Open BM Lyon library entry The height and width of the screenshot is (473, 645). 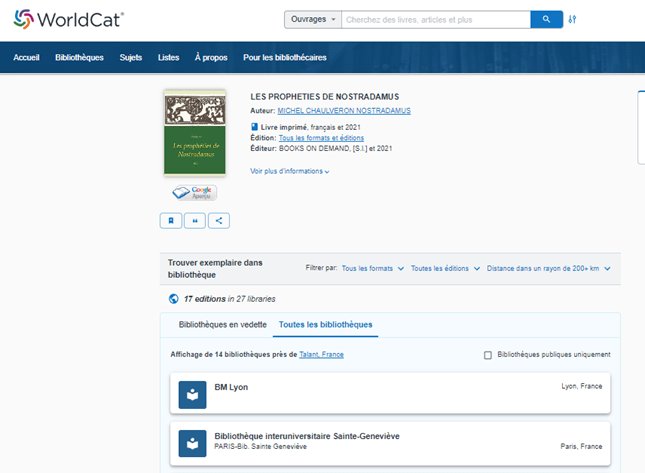pos(390,394)
